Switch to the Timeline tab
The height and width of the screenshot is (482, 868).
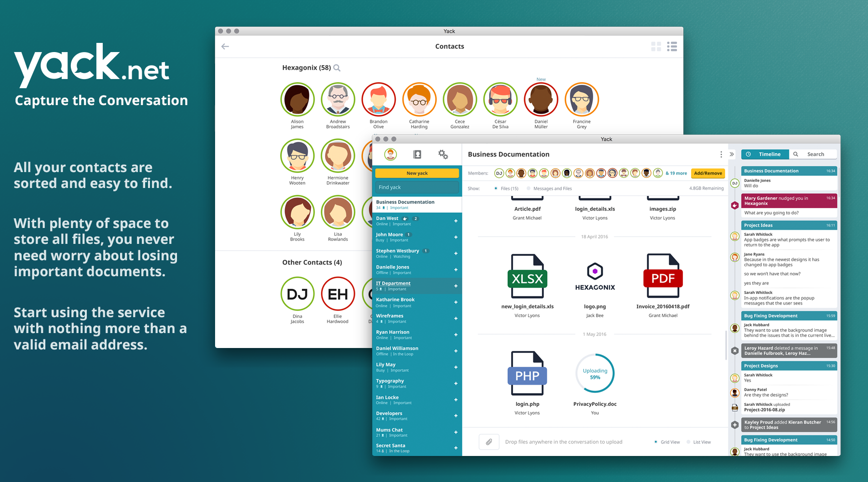click(765, 154)
